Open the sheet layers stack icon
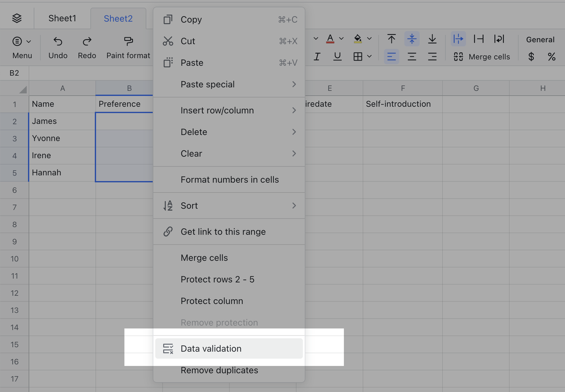565x392 pixels. [x=17, y=18]
